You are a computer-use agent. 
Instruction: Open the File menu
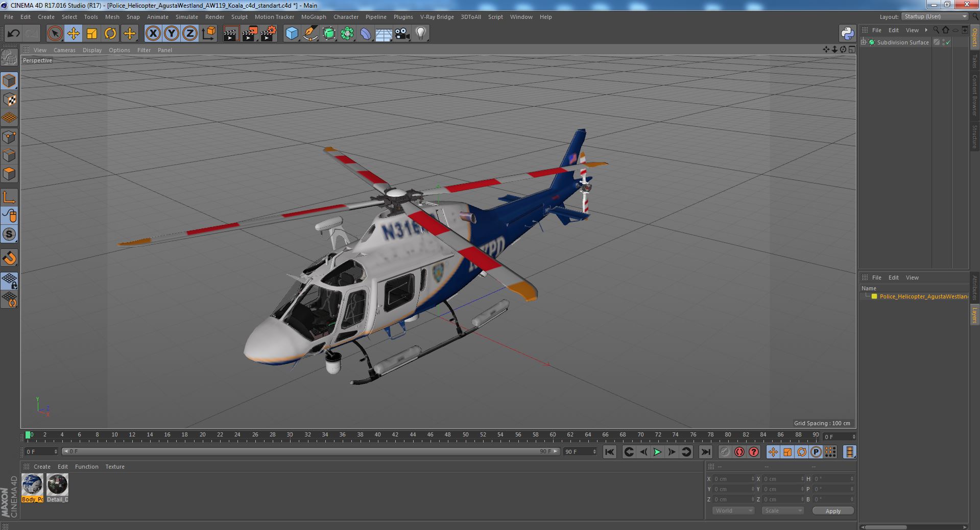[9, 17]
